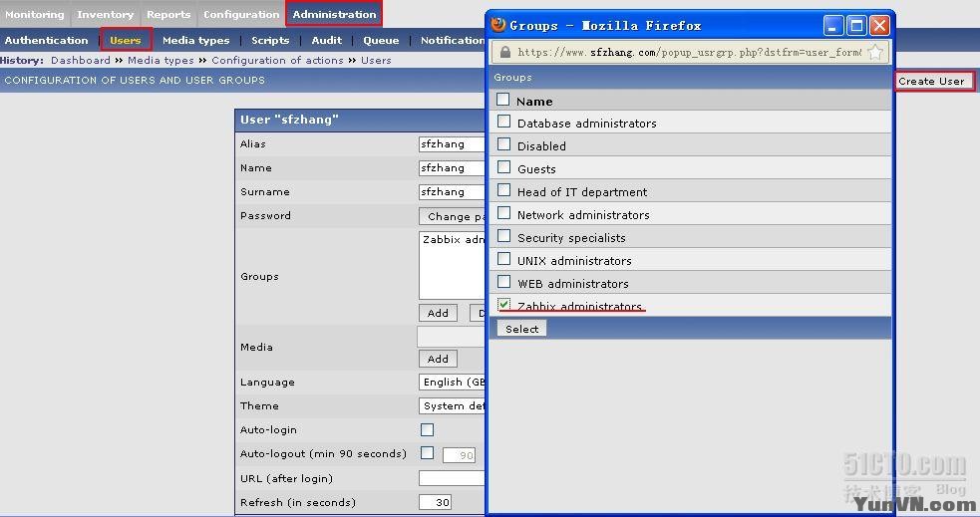Screen dimensions: 980x517
Task: Open Dashboard link in History breadcrumb
Action: point(80,60)
